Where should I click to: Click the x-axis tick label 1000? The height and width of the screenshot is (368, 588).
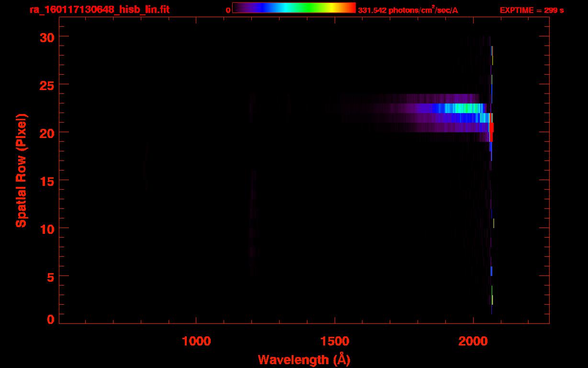pyautogui.click(x=196, y=341)
